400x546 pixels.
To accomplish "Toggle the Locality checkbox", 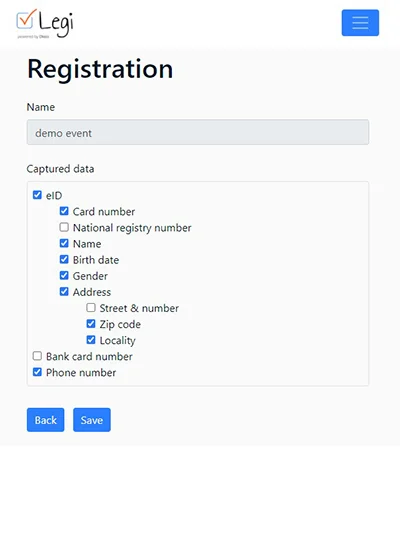I will pyautogui.click(x=91, y=340).
